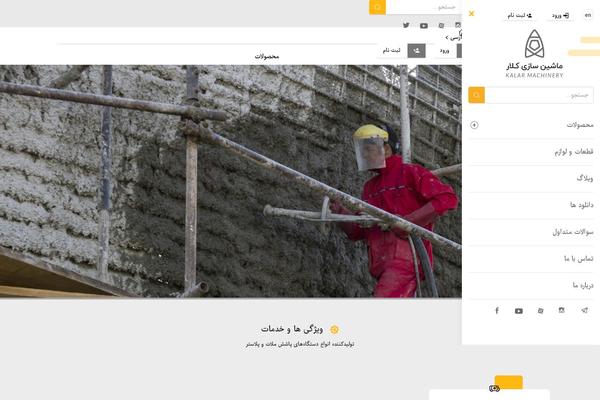Open Telegram link in sidebar footer

(584, 310)
